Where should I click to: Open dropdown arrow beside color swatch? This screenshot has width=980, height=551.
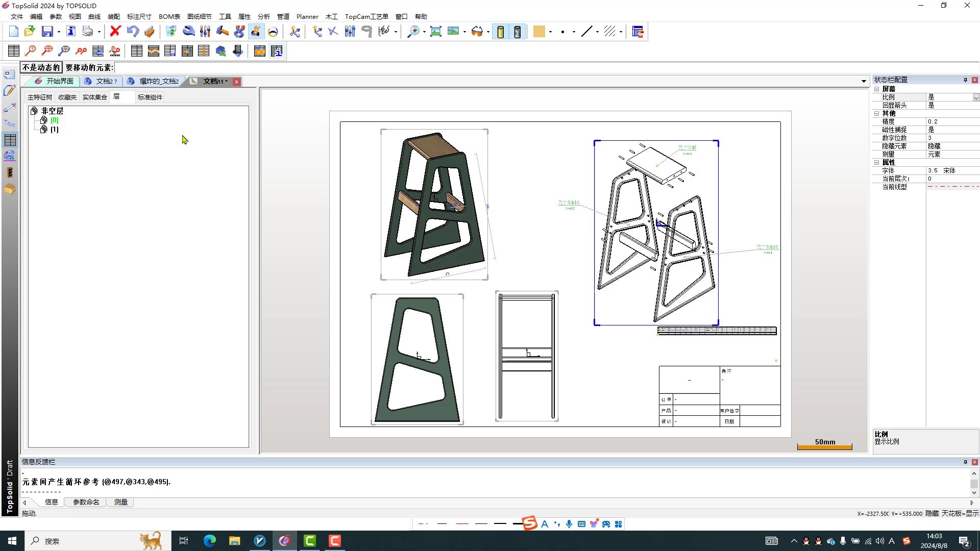point(551,32)
